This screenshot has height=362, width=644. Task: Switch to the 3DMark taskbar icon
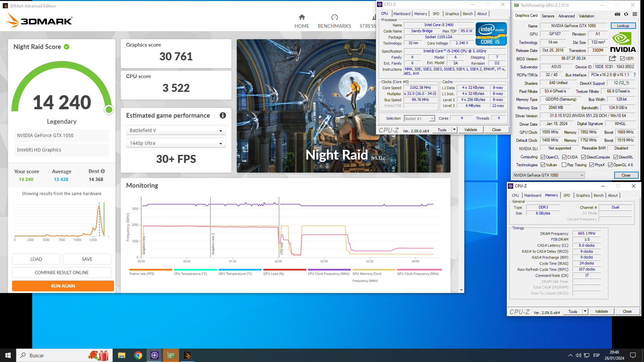(x=187, y=355)
